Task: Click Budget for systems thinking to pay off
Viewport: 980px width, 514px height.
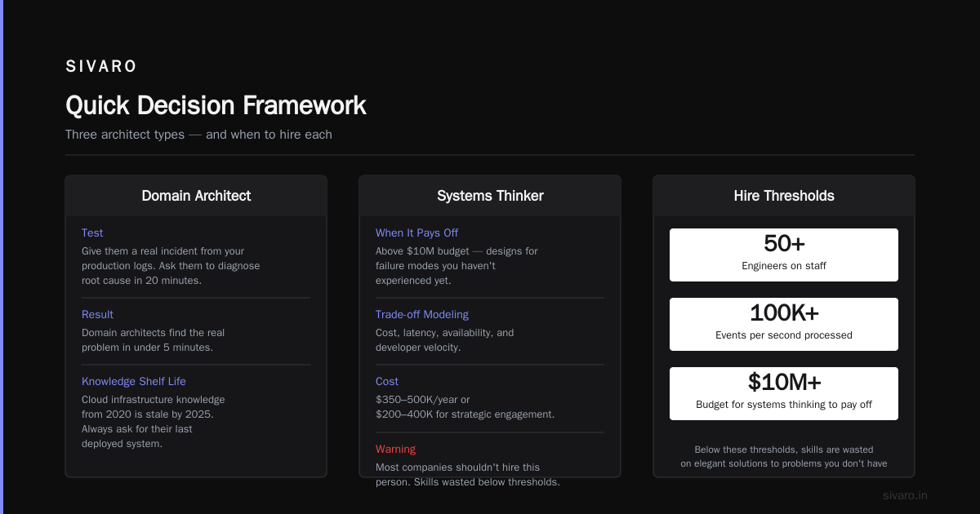Action: coord(784,405)
